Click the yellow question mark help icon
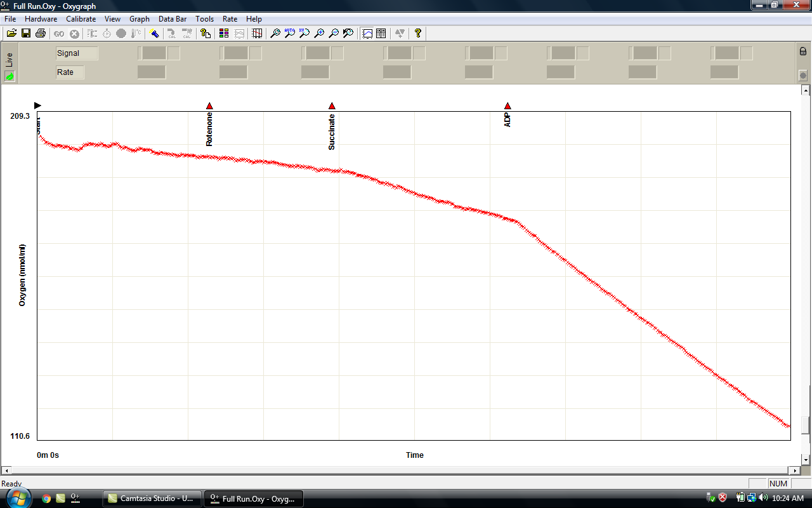 click(418, 33)
